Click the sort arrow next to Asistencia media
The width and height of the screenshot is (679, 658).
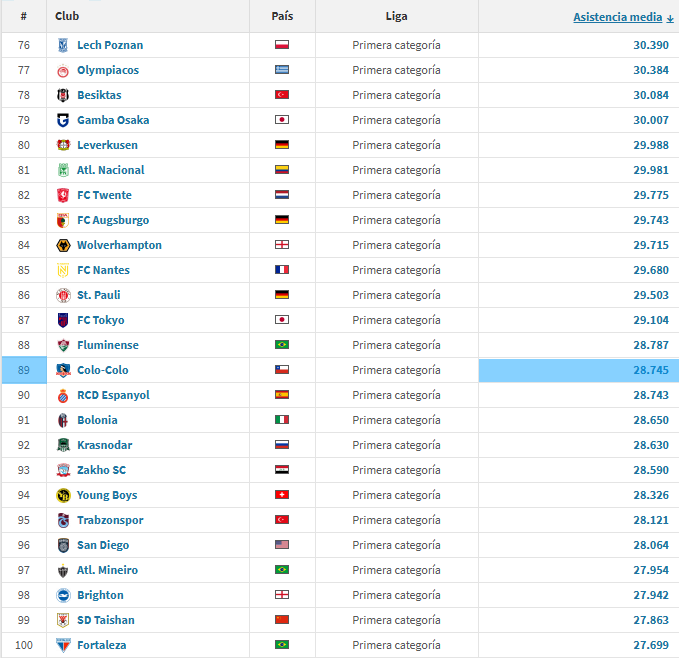coord(670,18)
